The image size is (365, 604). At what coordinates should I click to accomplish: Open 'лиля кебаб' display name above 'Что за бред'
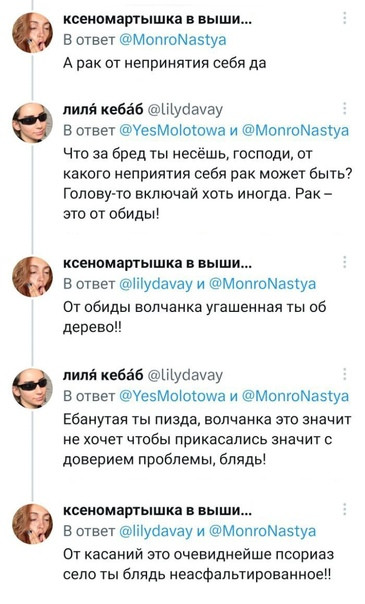pos(103,110)
